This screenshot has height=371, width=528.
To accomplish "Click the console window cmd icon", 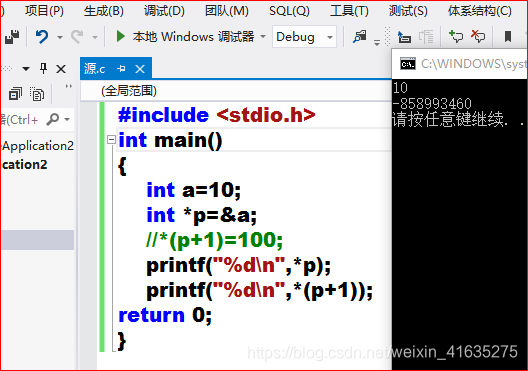I will (408, 64).
